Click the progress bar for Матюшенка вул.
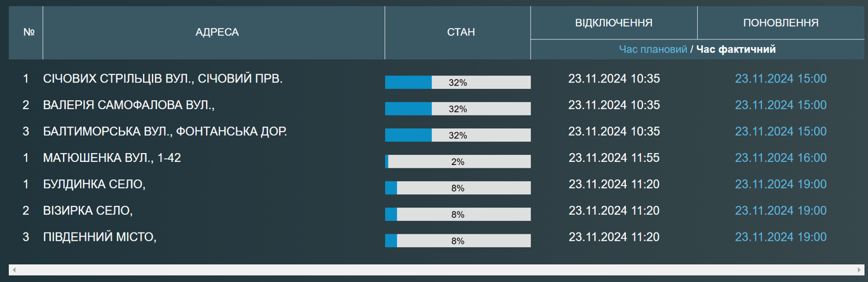The height and width of the screenshot is (282, 868). click(x=458, y=162)
